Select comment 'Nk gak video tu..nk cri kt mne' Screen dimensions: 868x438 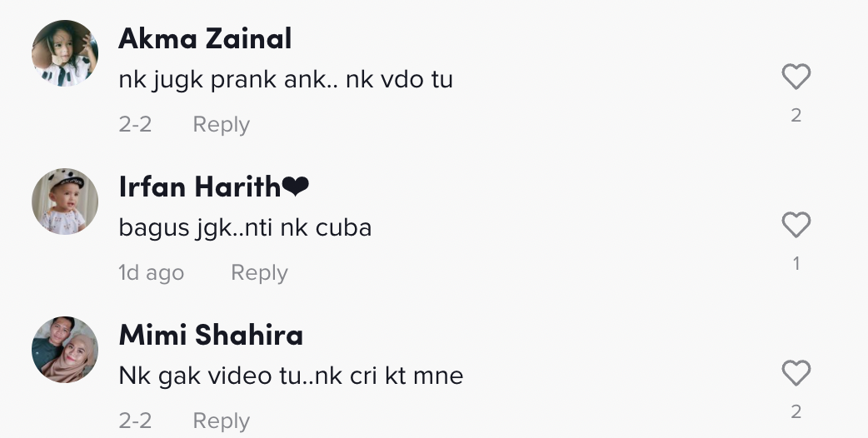coord(292,376)
